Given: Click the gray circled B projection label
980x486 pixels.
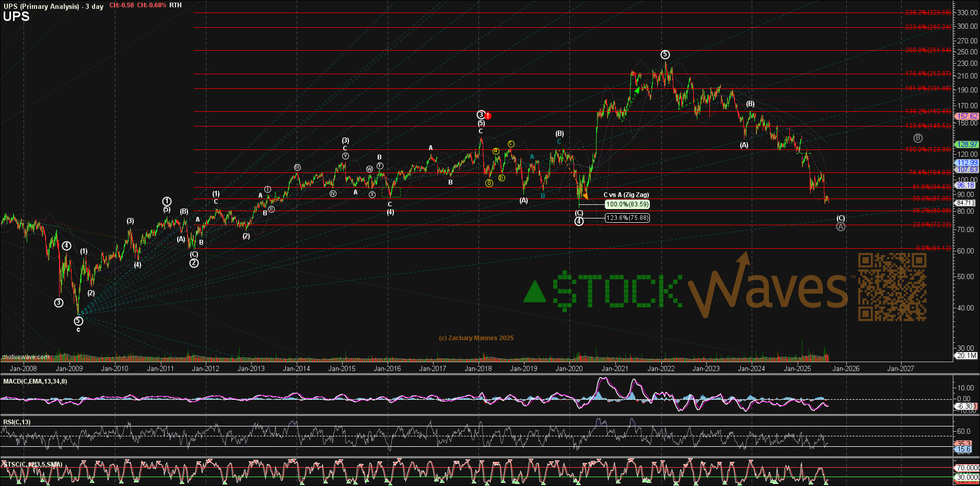Looking at the screenshot, I should coord(918,138).
